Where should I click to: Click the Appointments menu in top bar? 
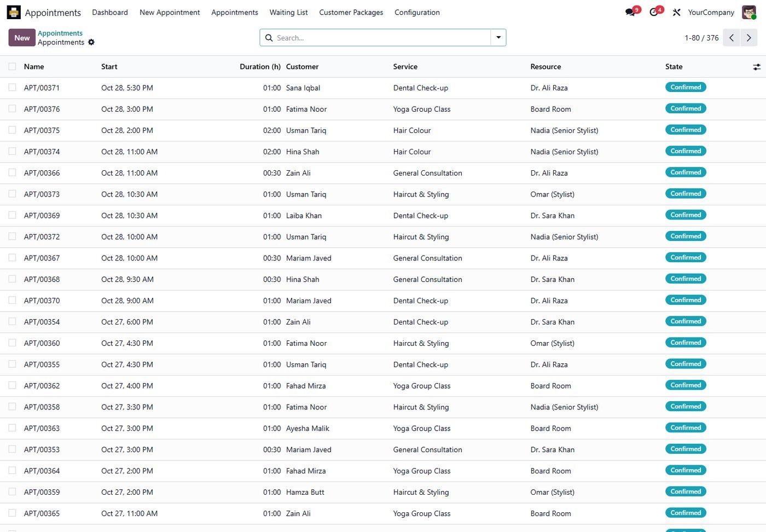(x=235, y=12)
